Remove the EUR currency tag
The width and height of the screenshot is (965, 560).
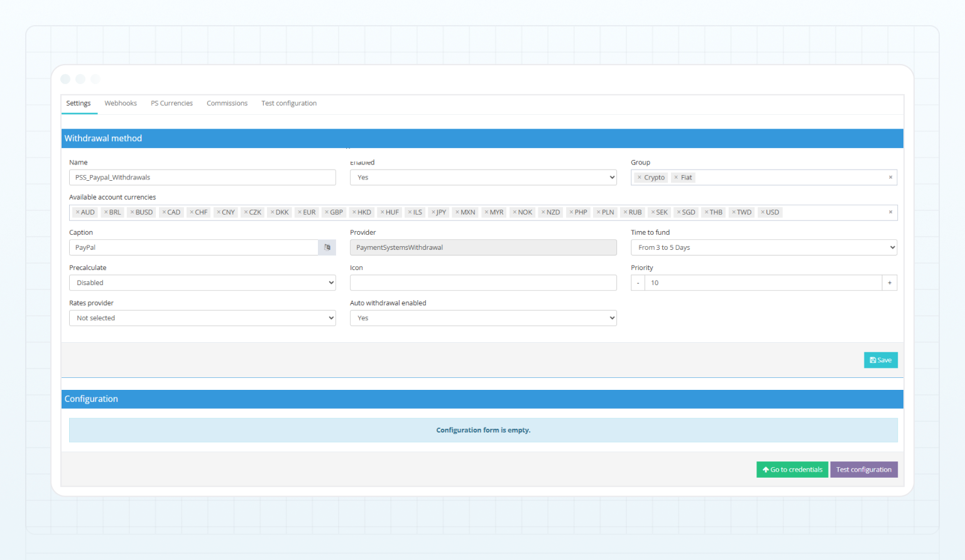300,212
